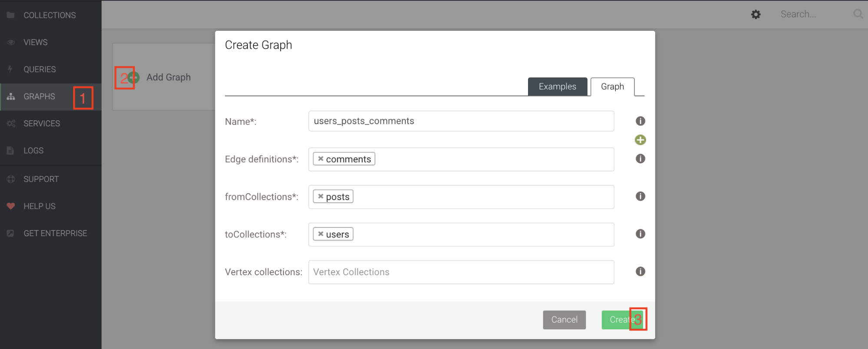This screenshot has width=868, height=349.
Task: Click info icon beside toCollections field
Action: tap(640, 234)
